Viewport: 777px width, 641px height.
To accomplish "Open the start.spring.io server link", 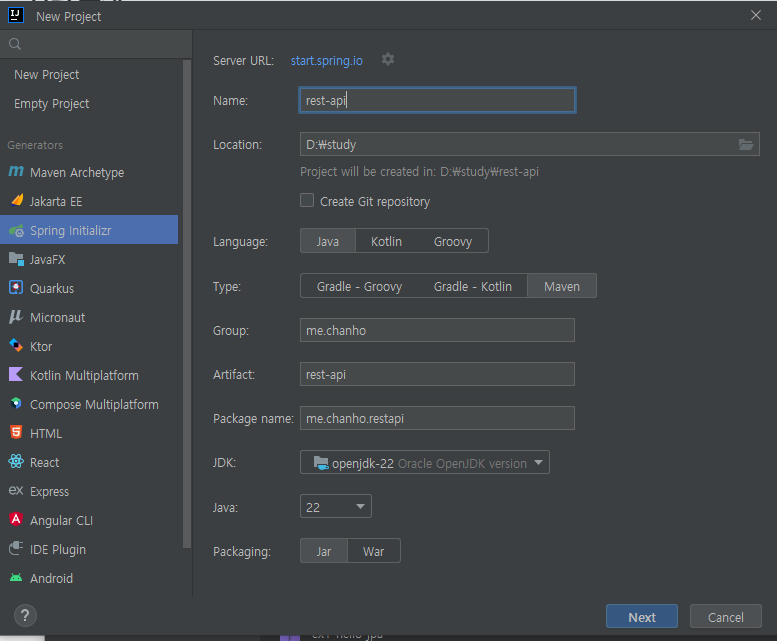I will click(x=327, y=60).
